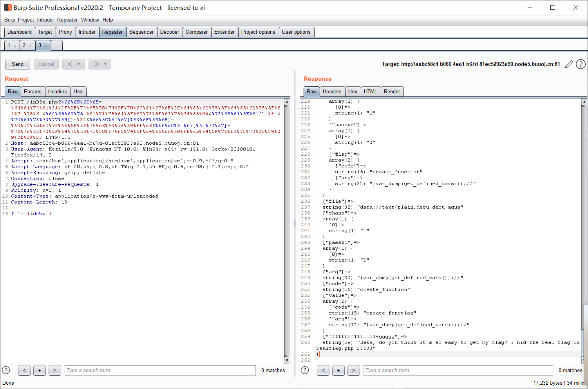588x389 pixels.
Task: Click response pane scroll up arrow
Action: coord(584,102)
